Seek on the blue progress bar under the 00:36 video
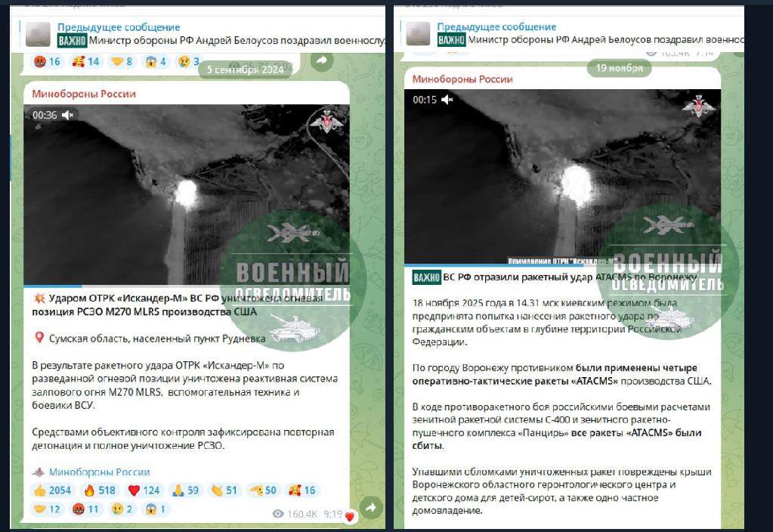The image size is (773, 532). [187, 286]
